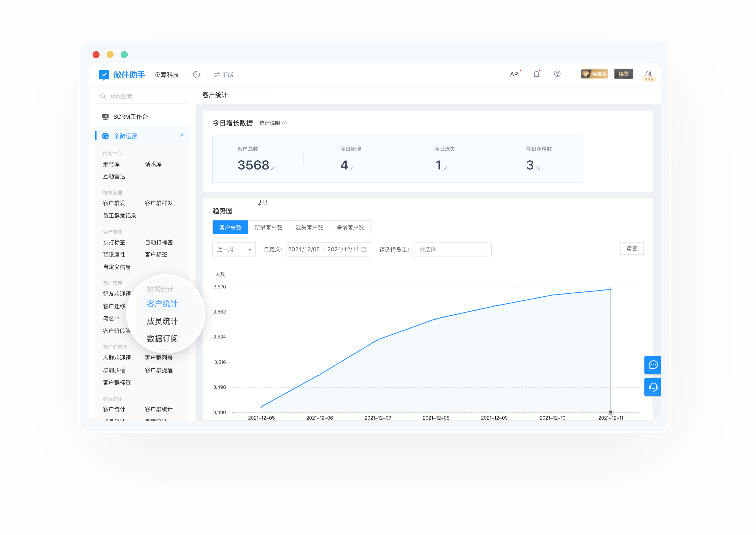The height and width of the screenshot is (535, 756).
Task: Open 客户群统计 in sidebar
Action: coord(159,409)
